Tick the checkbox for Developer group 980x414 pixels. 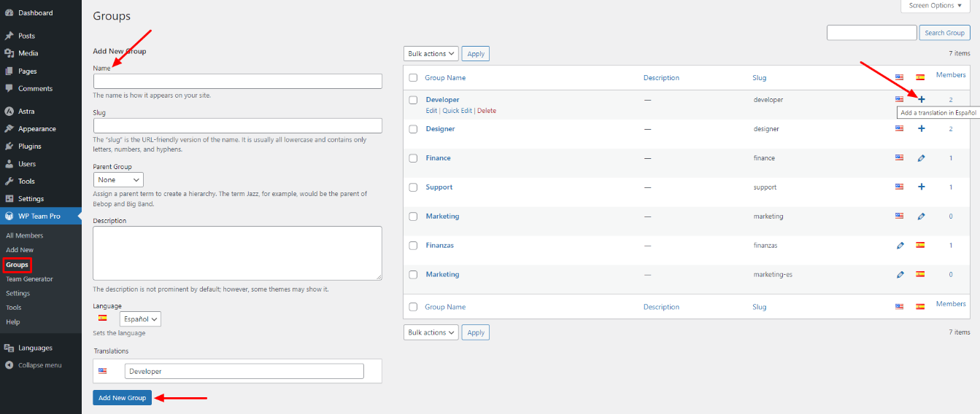tap(413, 100)
